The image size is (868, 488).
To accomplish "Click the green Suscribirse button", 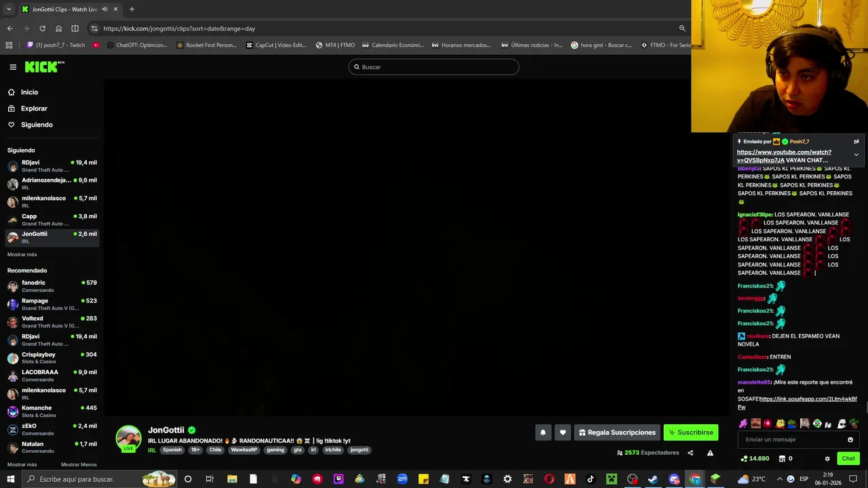I will click(690, 432).
